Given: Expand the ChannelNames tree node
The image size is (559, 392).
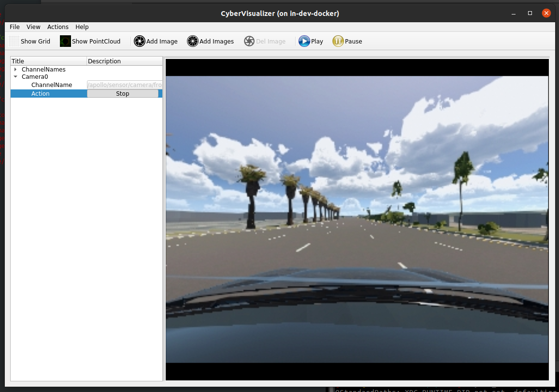Looking at the screenshot, I should 15,70.
